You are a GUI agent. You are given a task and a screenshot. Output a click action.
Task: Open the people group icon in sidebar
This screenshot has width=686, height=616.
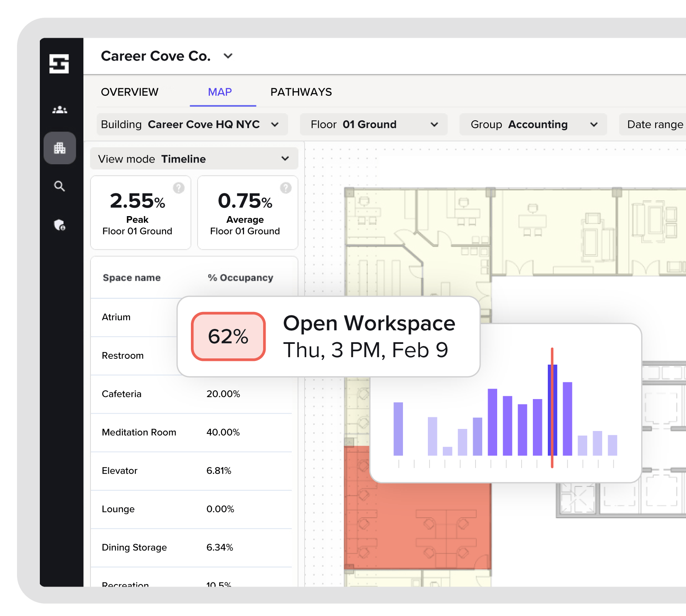click(x=60, y=110)
